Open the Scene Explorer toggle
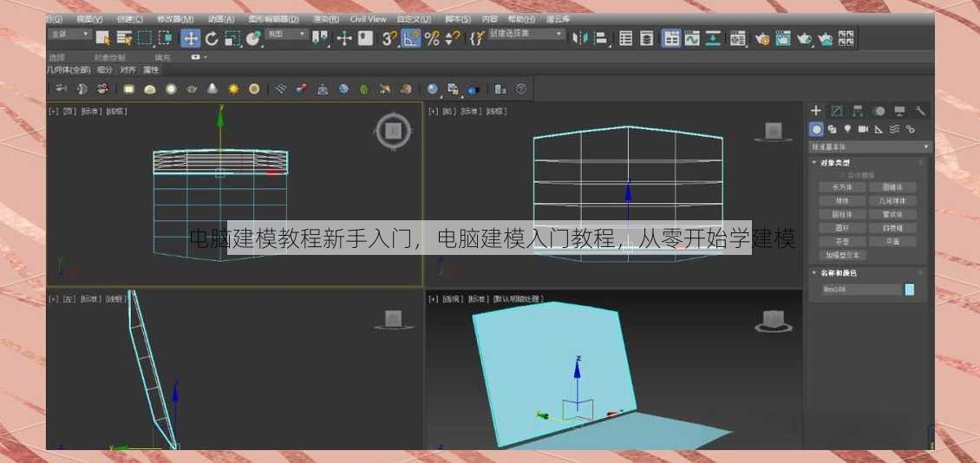The image size is (980, 463). pos(625,39)
